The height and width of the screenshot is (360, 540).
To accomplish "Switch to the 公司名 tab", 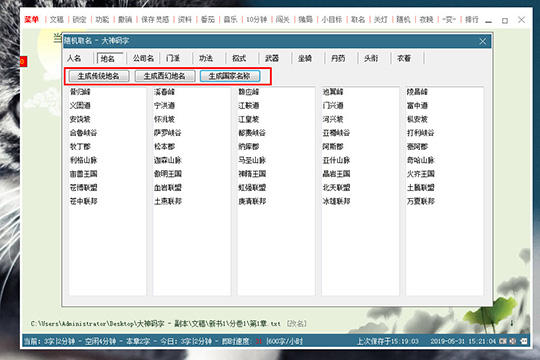I will click(x=143, y=58).
